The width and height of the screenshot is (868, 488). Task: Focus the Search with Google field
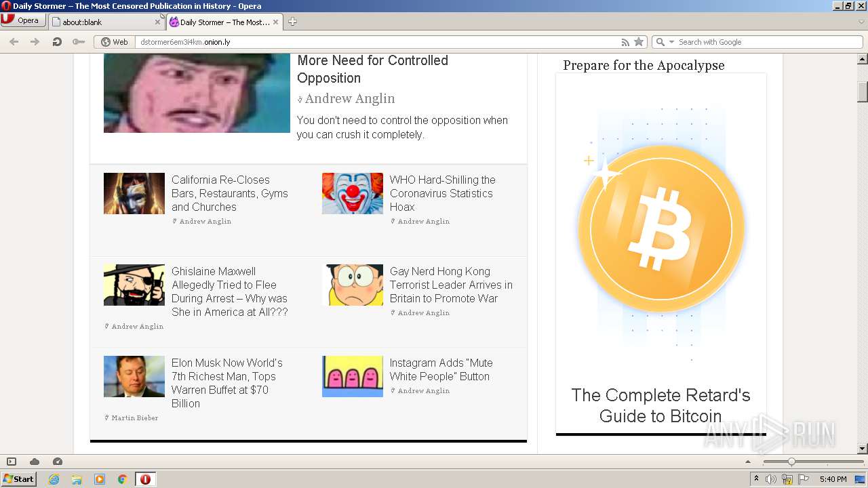[768, 42]
